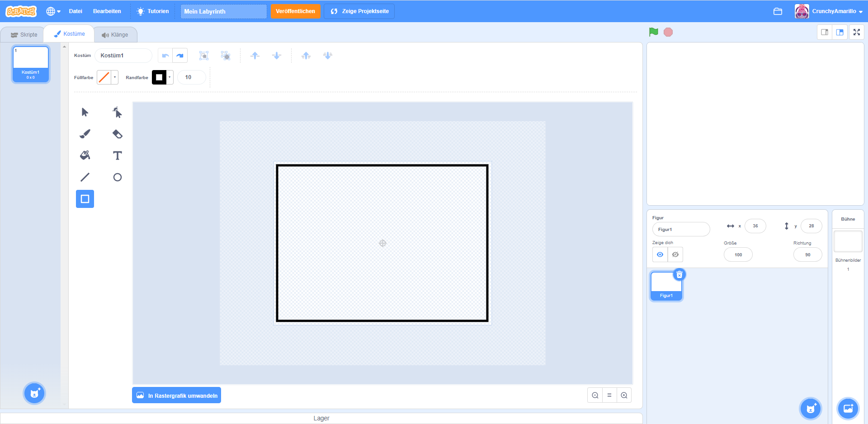Click the choose sprite button

[811, 409]
